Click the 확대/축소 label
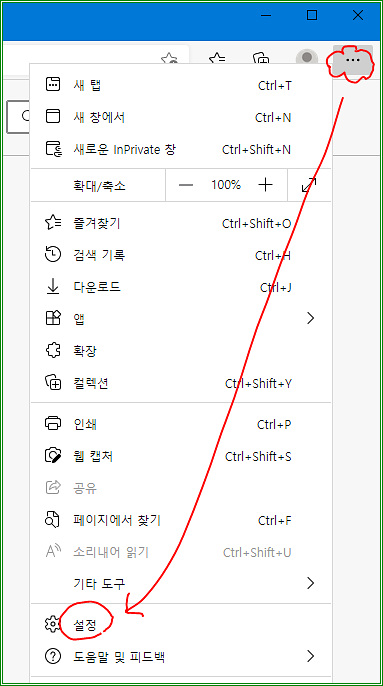This screenshot has height=686, width=383. click(x=99, y=186)
